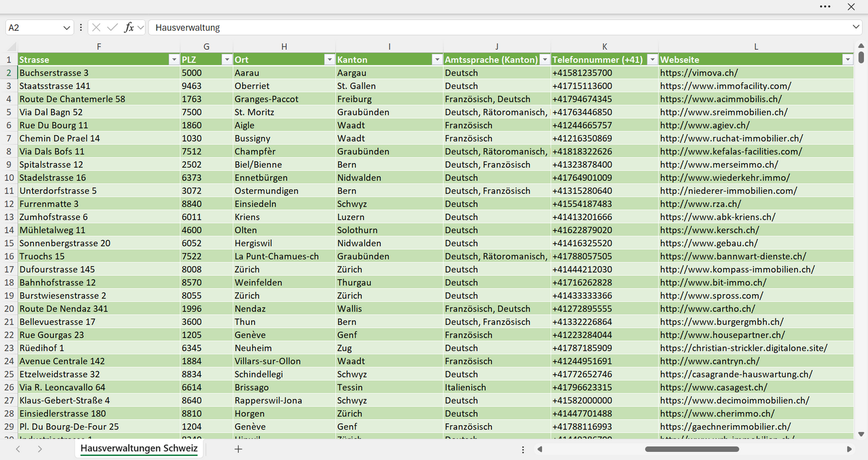
Task: Expand the formula bar with the chevron
Action: pos(856,28)
